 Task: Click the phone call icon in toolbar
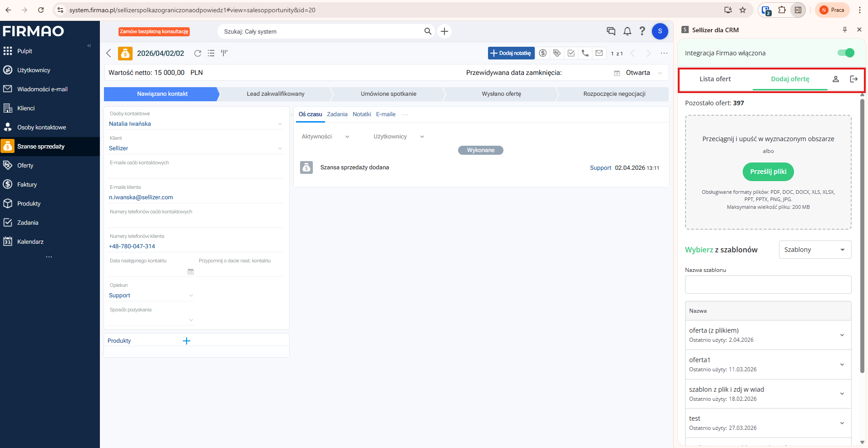click(585, 53)
